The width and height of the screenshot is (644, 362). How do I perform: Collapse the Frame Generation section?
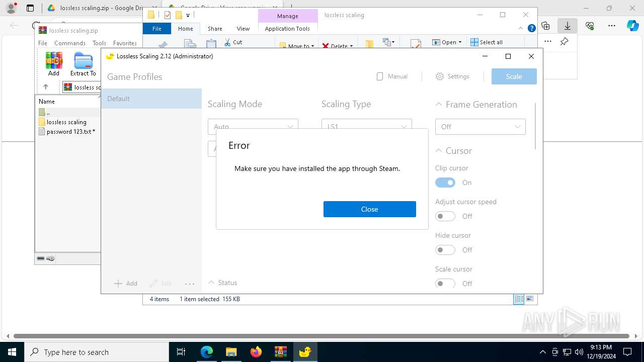pos(439,105)
